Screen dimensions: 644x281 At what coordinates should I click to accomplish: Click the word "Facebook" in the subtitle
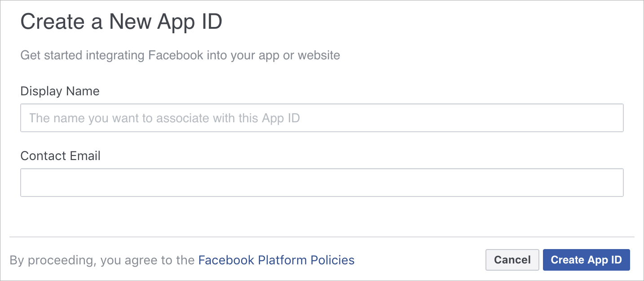click(x=176, y=56)
